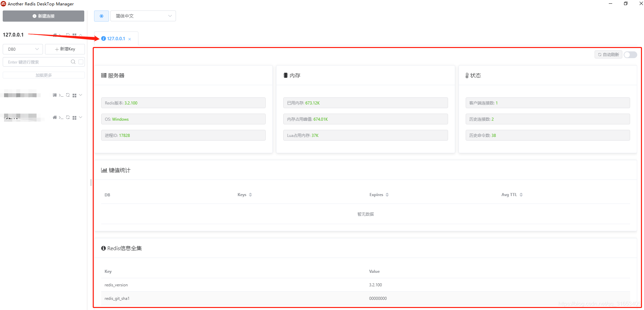Click refresh icon of the last sidebar connection
The height and width of the screenshot is (310, 644).
pyautogui.click(x=68, y=117)
